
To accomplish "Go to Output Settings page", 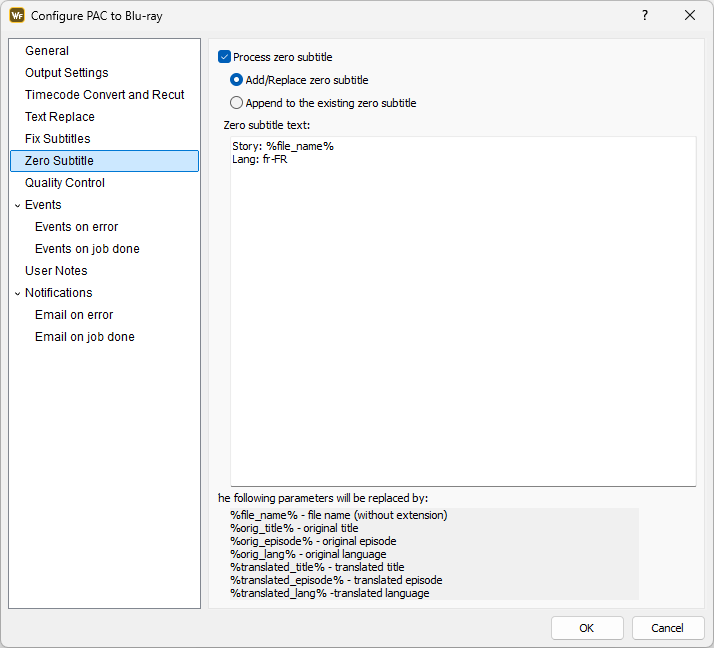I will [66, 73].
